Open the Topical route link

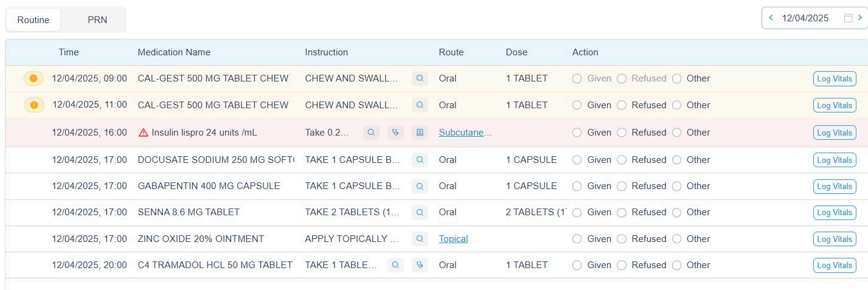(453, 239)
